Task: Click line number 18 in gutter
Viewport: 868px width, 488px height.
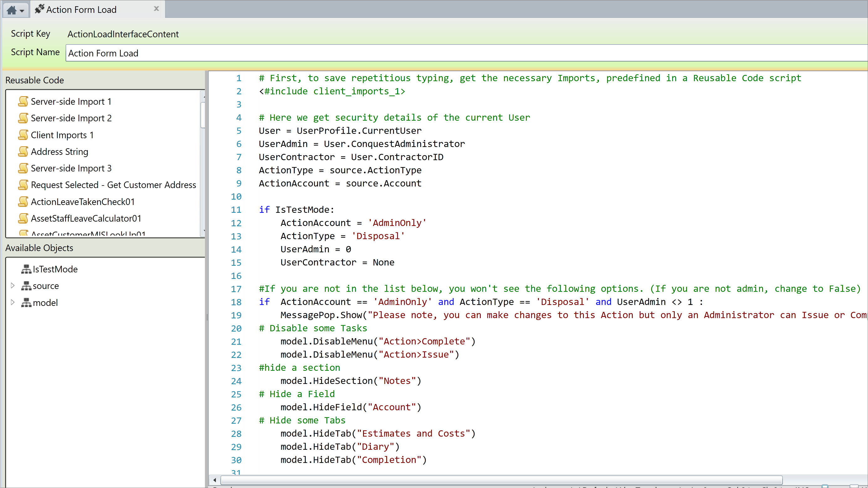Action: [236, 302]
